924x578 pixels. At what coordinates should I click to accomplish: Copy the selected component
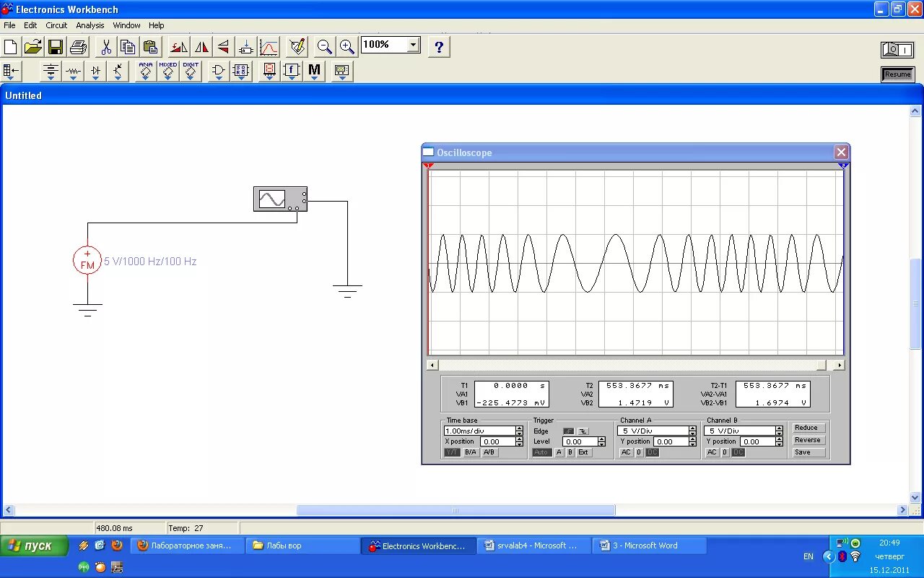[128, 47]
